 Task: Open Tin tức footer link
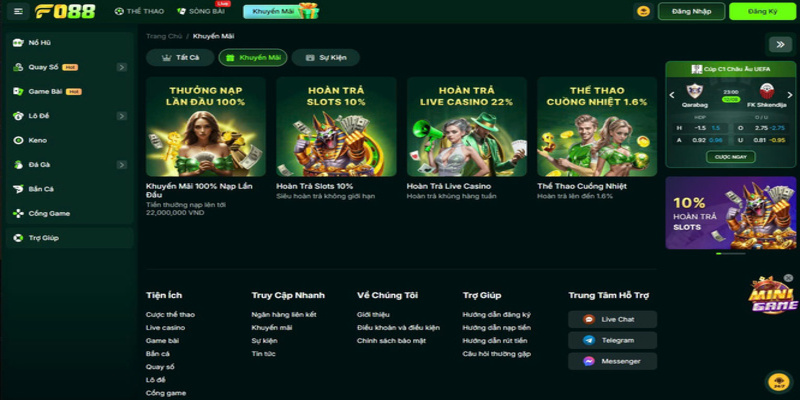(263, 354)
